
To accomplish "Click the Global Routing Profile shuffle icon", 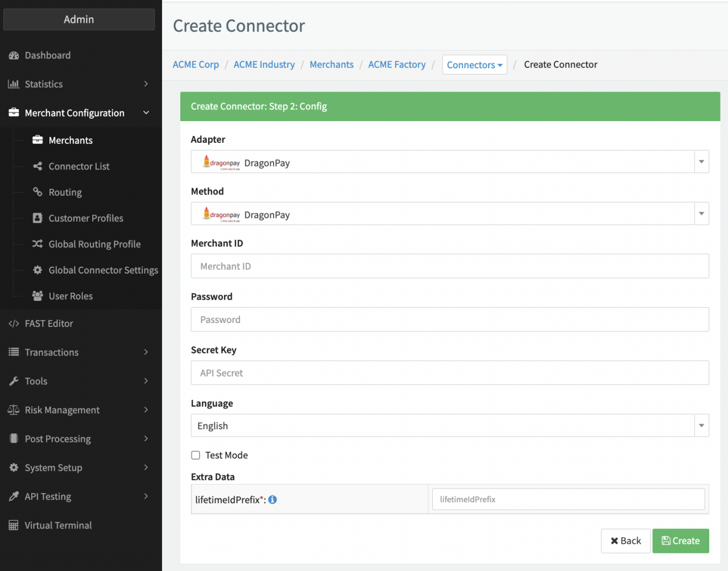I will pos(38,244).
